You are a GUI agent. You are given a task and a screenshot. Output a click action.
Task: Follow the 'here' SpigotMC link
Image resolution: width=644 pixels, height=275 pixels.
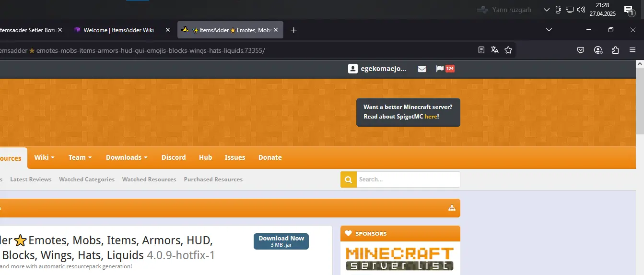click(431, 117)
